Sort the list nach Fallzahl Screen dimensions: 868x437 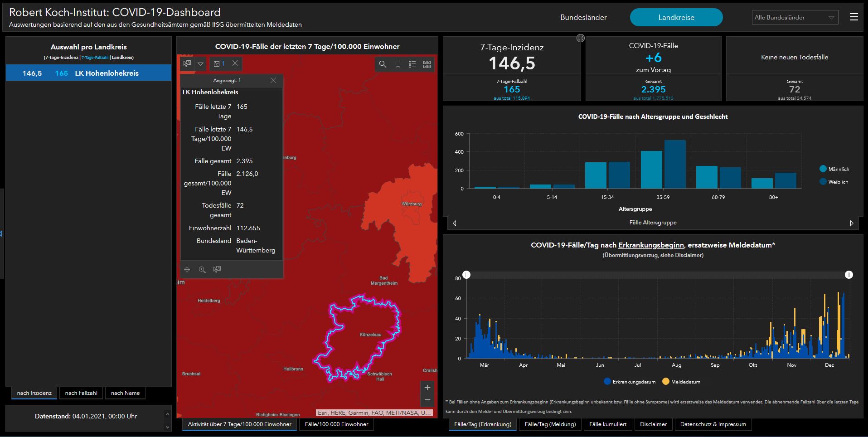click(81, 393)
